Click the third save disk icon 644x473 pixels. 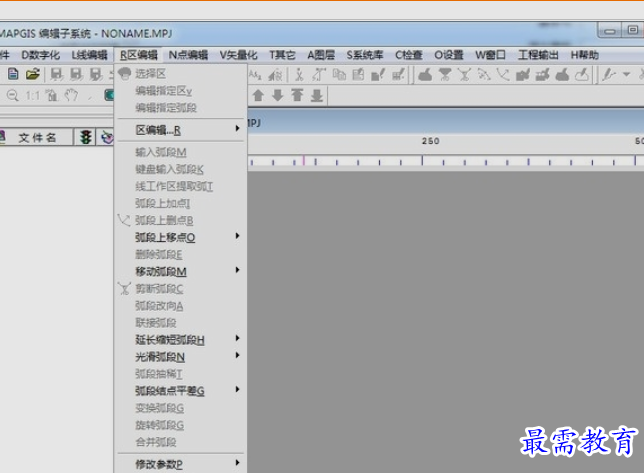point(96,74)
